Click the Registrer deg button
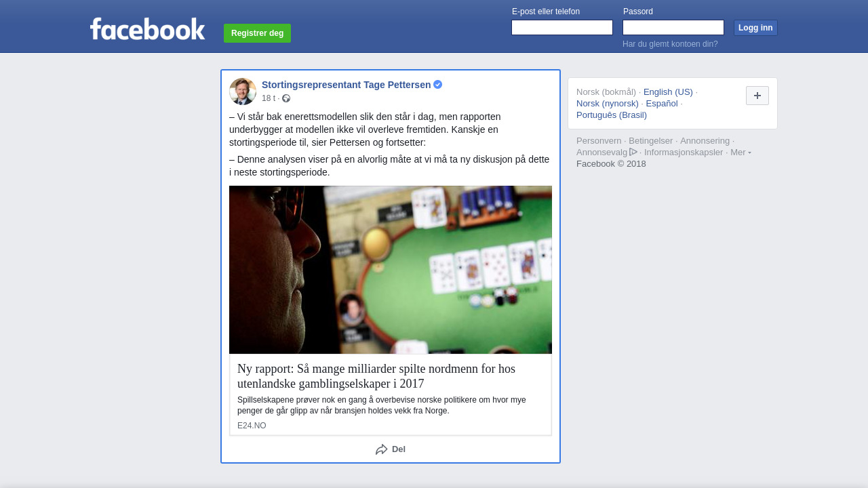Screen dimensions: 868x488 click(257, 33)
